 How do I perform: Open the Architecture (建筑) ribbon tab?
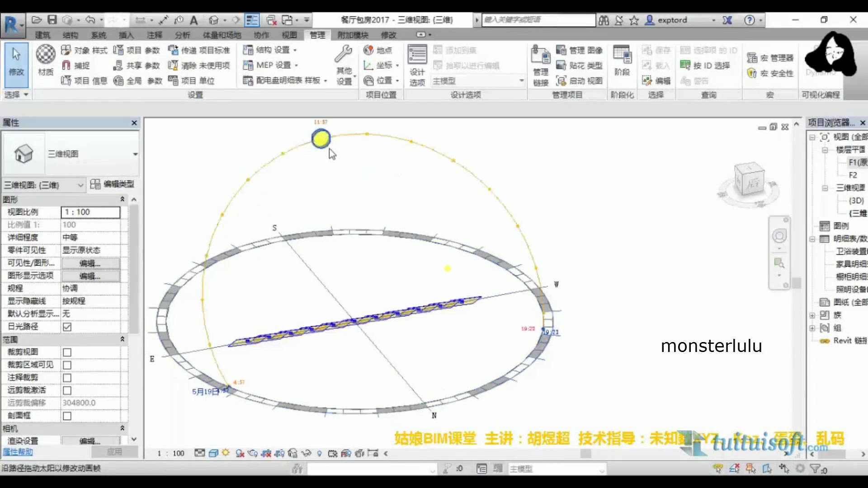[x=42, y=35]
